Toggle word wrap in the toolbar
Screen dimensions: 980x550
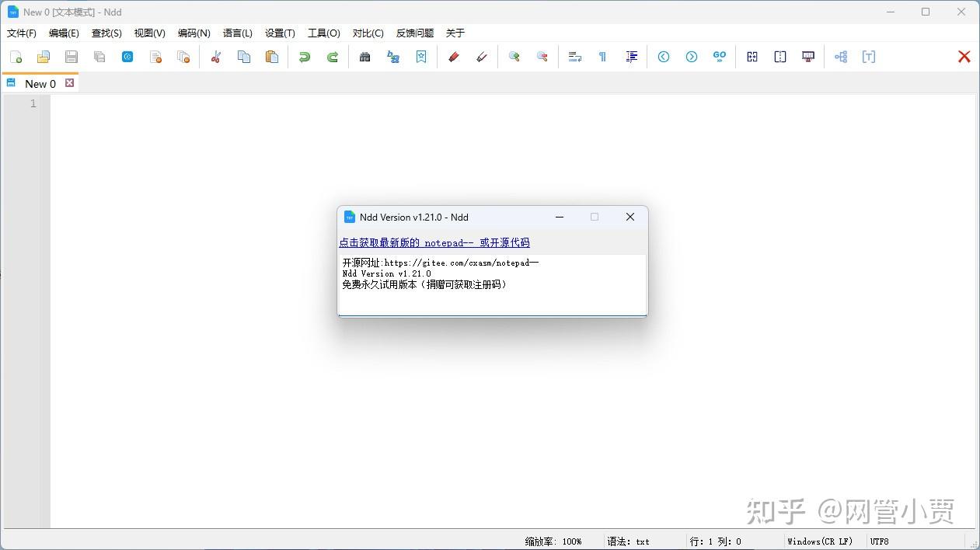coord(573,56)
